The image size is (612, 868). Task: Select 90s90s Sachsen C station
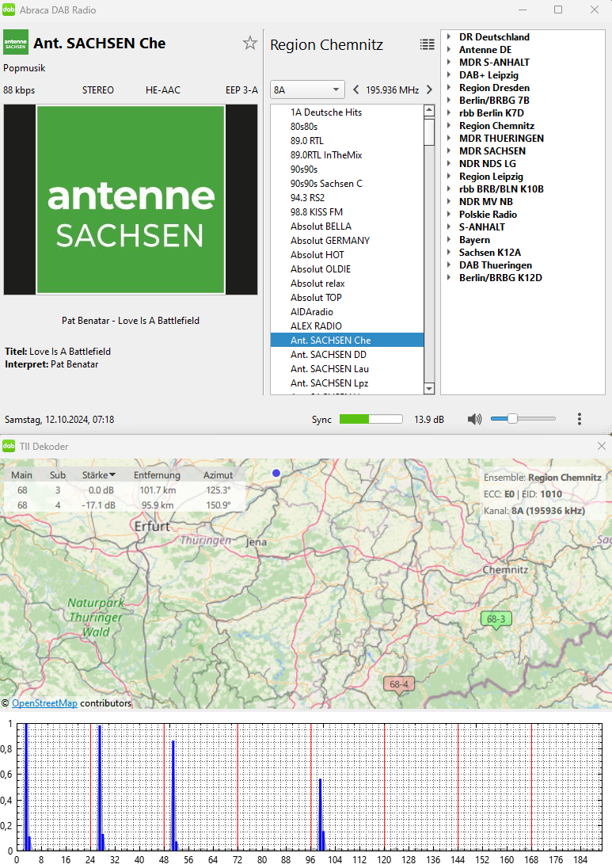(x=347, y=184)
